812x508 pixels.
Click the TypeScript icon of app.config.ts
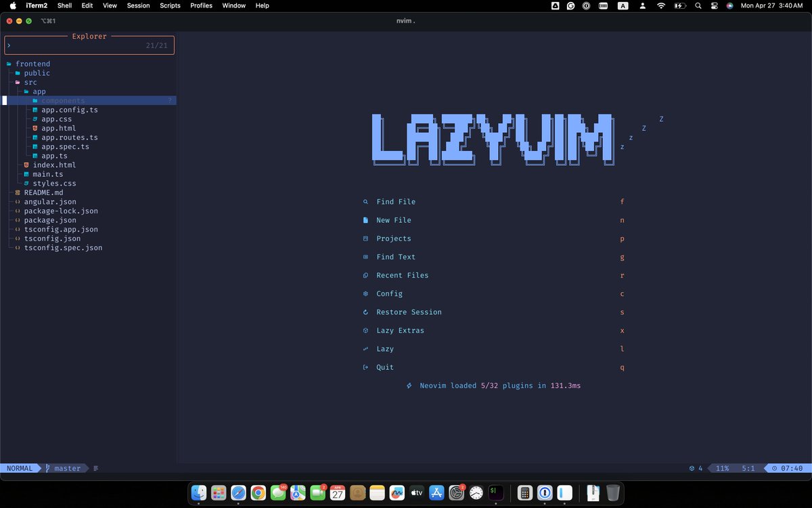35,110
